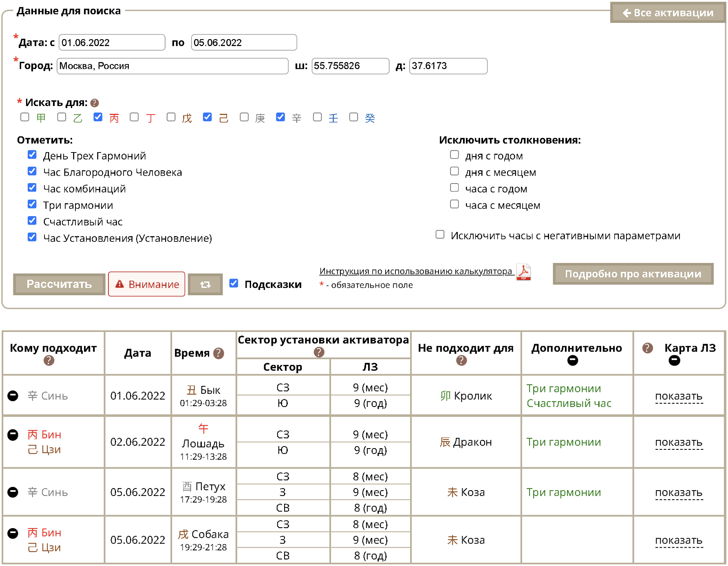Click the latitude field 55.755826
This screenshot has width=728, height=566.
pyautogui.click(x=351, y=66)
